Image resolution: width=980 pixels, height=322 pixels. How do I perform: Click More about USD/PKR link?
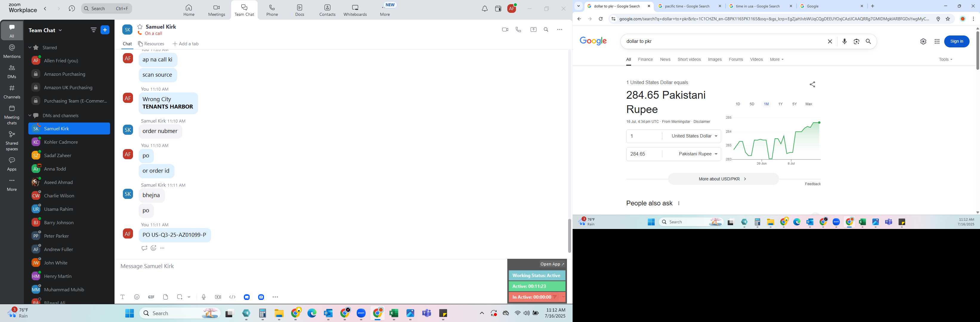coord(723,179)
